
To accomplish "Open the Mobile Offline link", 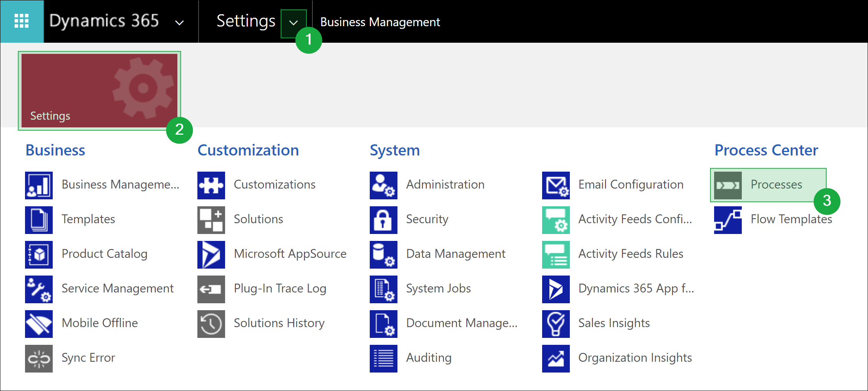I will [100, 323].
